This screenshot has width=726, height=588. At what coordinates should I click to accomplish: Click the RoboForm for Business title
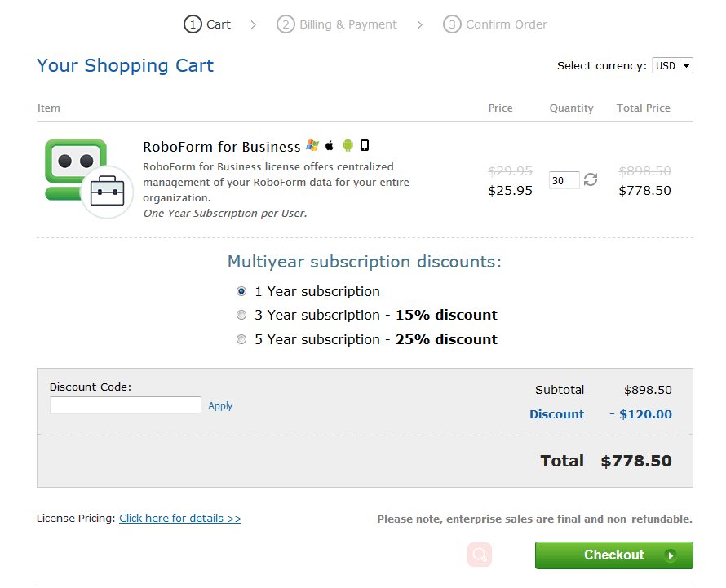coord(221,147)
